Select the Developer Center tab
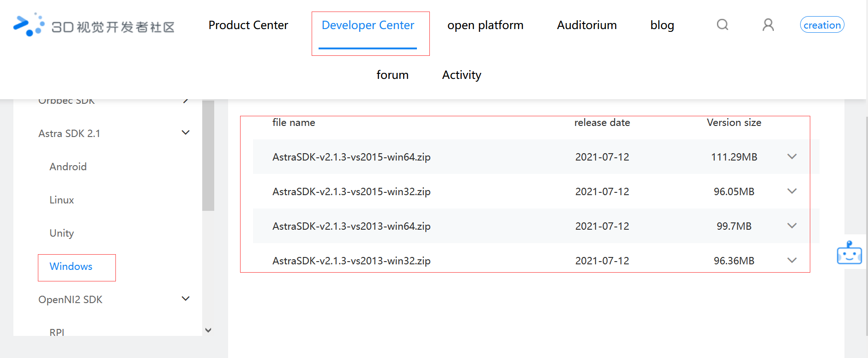Image resolution: width=868 pixels, height=358 pixels. point(368,25)
